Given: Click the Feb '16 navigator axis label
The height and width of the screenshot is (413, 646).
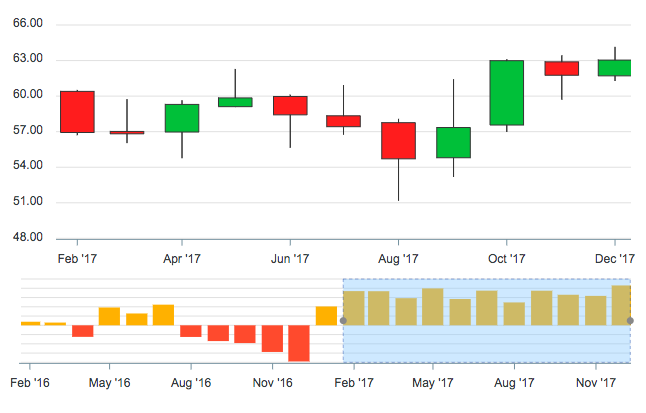Looking at the screenshot, I should (x=30, y=383).
